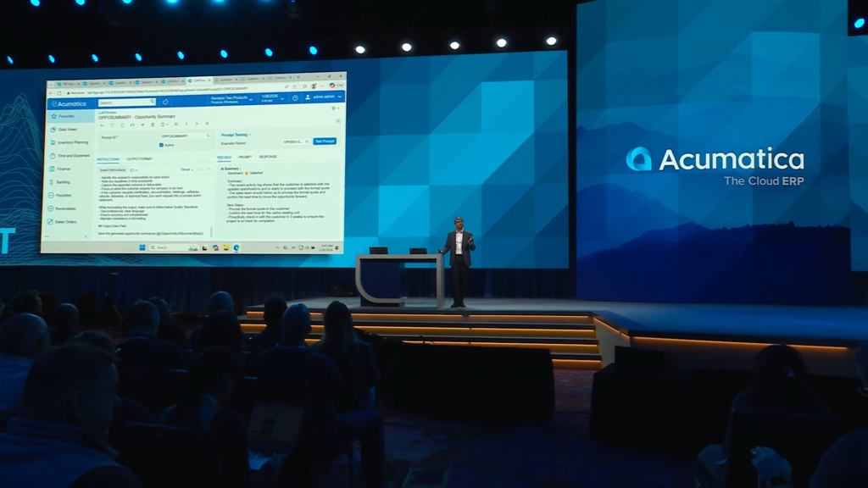Open the Banking workspace
This screenshot has height=488, width=868.
tap(64, 182)
